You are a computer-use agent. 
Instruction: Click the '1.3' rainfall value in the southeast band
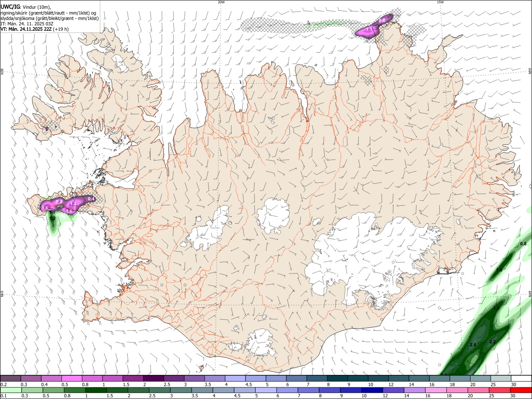point(496,308)
